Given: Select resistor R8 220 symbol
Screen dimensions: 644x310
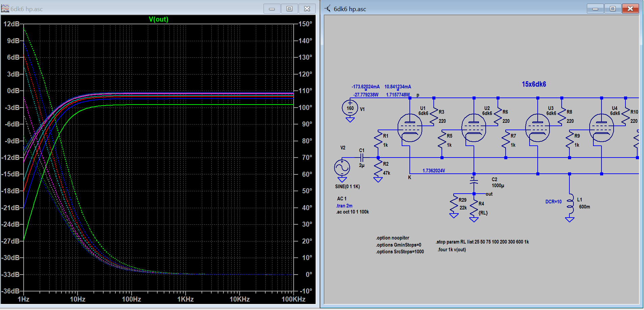Looking at the screenshot, I should (x=562, y=117).
